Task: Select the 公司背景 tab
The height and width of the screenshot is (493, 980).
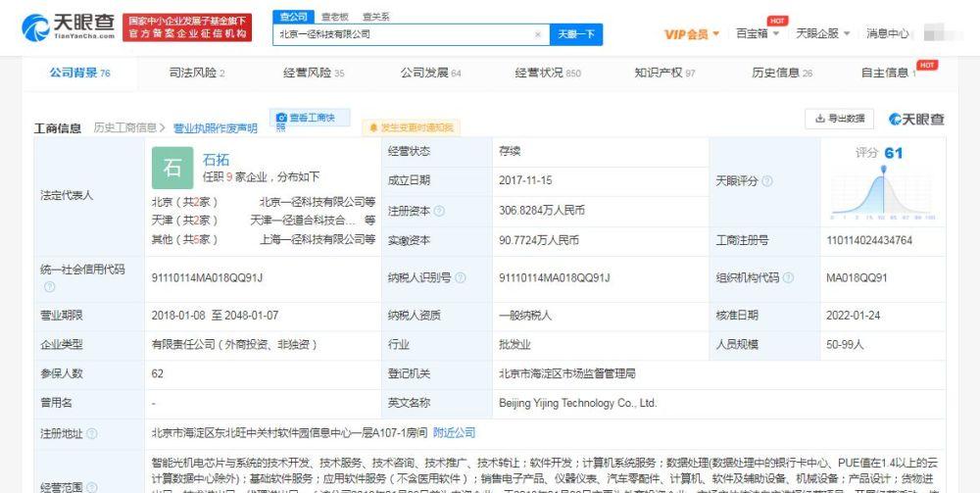Action: click(80, 74)
